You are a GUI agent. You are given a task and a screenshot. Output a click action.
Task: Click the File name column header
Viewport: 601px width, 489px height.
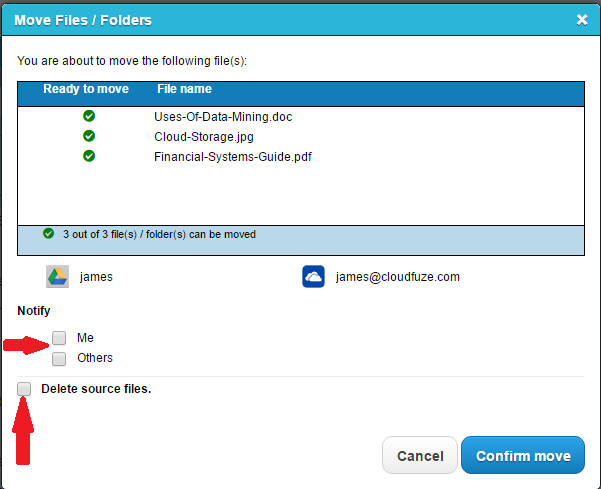[184, 89]
